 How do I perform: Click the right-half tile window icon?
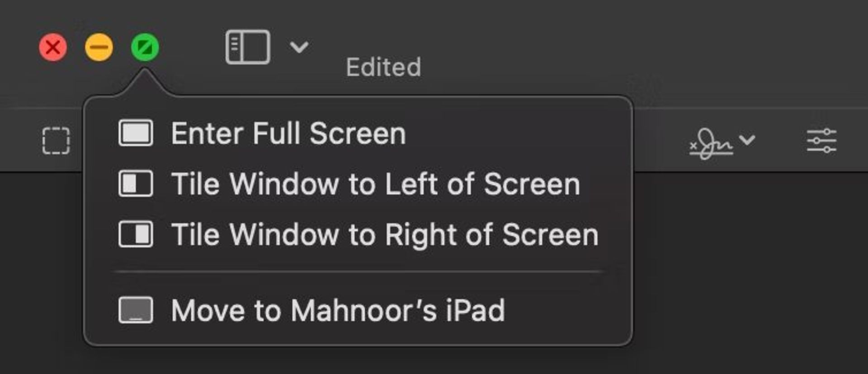click(136, 234)
